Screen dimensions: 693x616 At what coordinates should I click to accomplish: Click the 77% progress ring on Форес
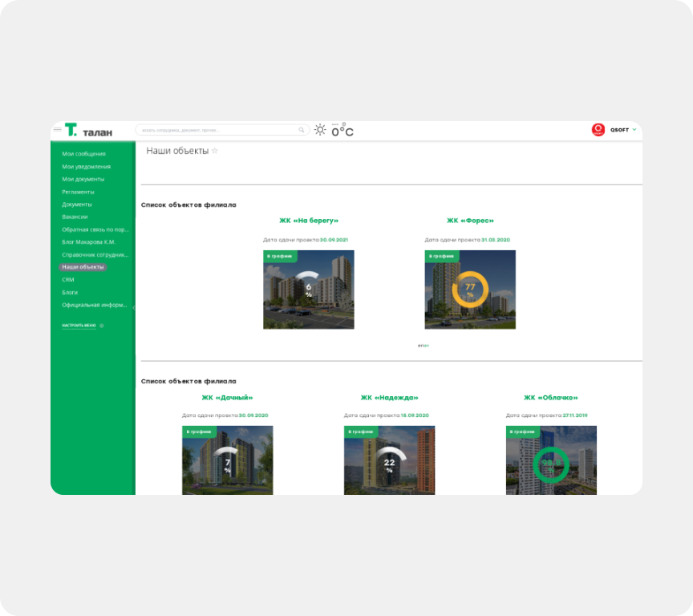(x=470, y=289)
